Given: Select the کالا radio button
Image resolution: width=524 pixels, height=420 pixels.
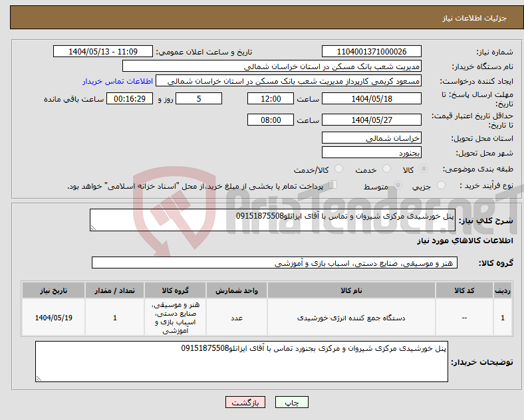Looking at the screenshot, I should (424, 169).
